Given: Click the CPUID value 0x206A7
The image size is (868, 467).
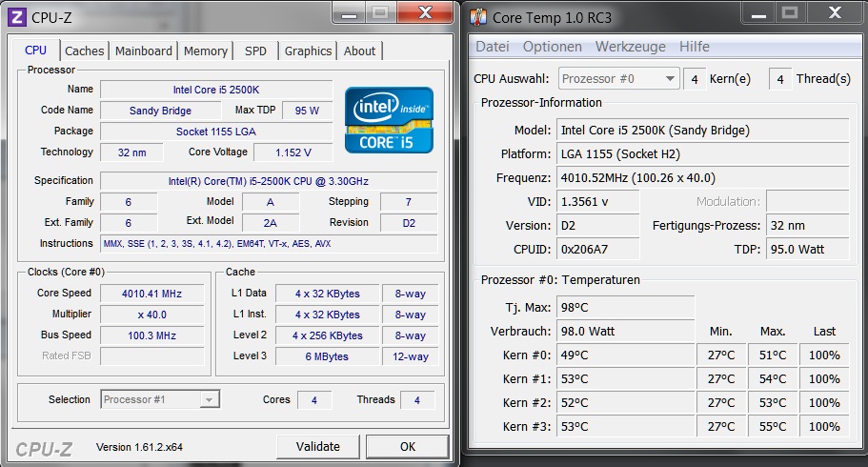Looking at the screenshot, I should 597,250.
